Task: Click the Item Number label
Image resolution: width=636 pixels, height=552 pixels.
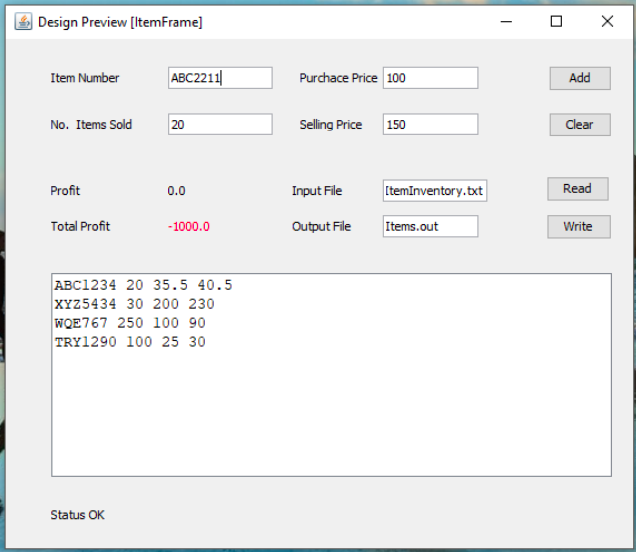Action: (85, 78)
